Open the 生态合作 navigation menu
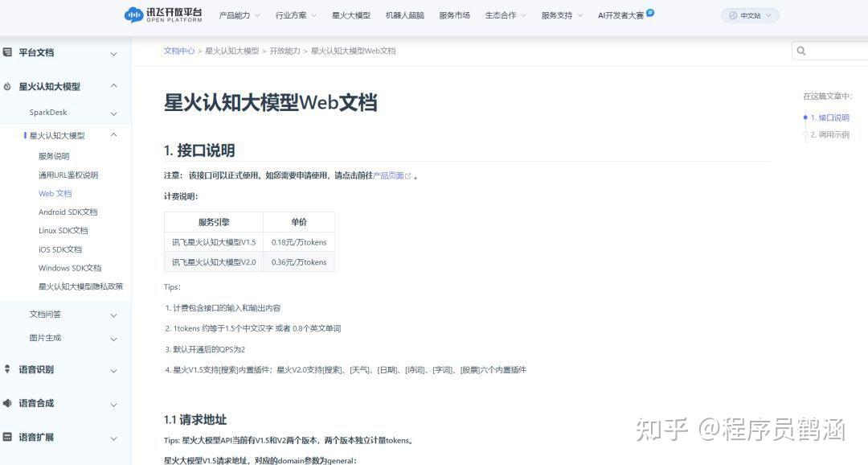Screen dimensions: 868x465 point(506,15)
